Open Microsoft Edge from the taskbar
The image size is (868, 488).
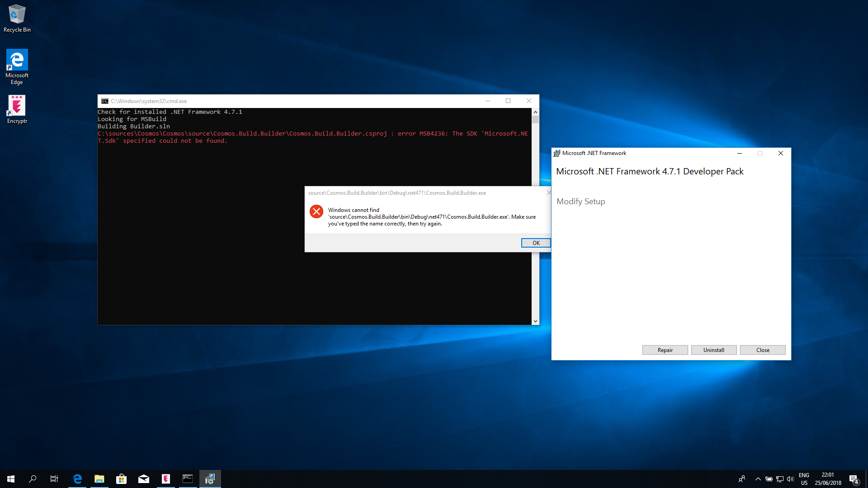[x=77, y=479]
